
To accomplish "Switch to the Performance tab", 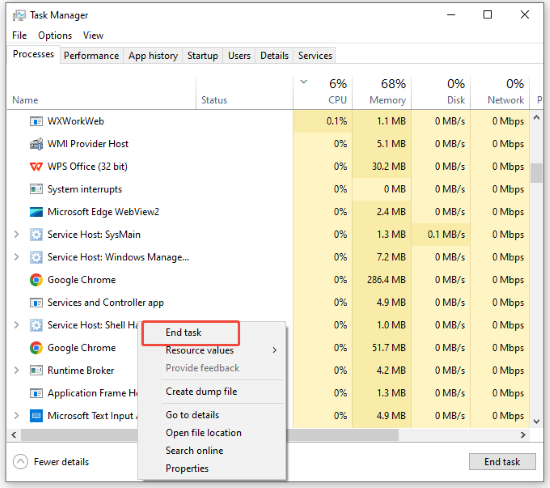I will coord(92,56).
